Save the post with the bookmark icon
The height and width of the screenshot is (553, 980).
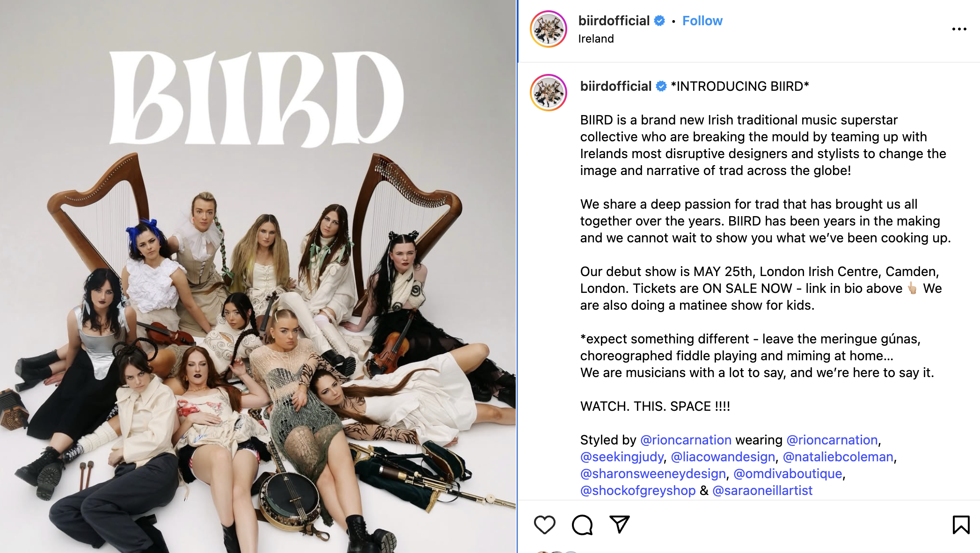tap(961, 524)
